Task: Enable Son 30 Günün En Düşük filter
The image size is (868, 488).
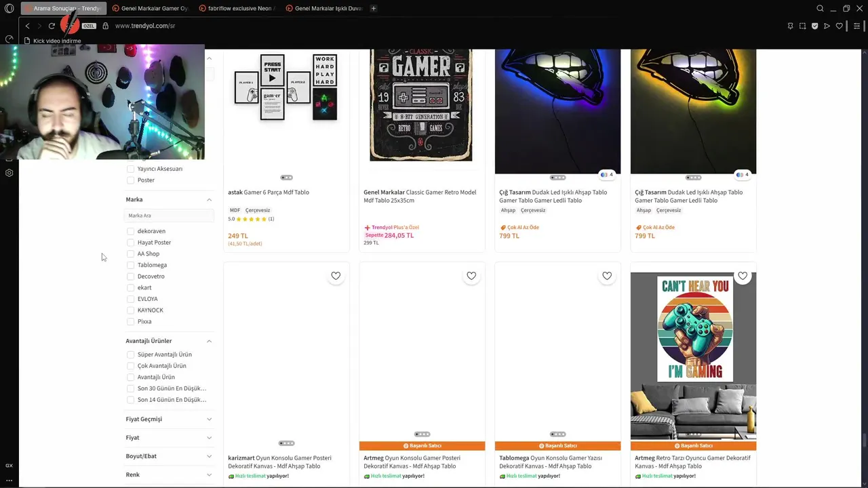Action: [x=131, y=388]
